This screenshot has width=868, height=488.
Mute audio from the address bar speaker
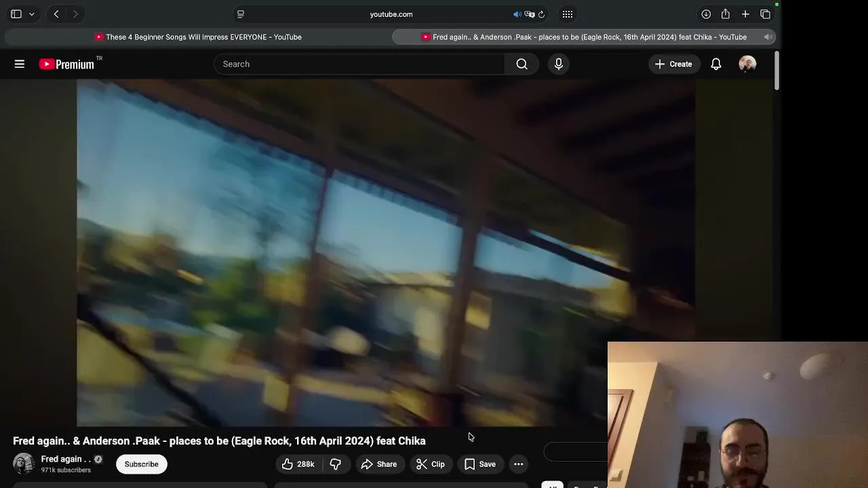[517, 14]
